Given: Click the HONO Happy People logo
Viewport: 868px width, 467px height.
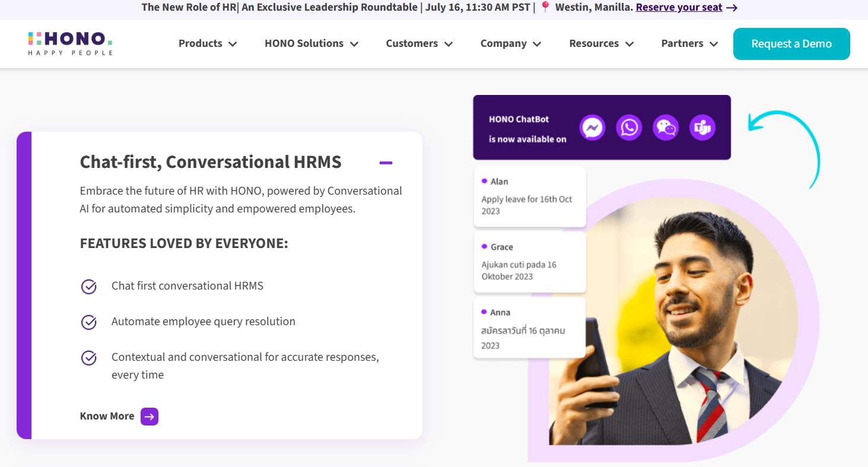Looking at the screenshot, I should click(x=70, y=43).
